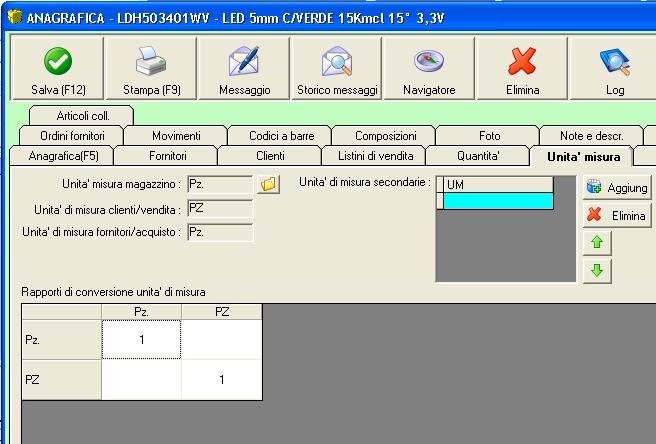Image resolution: width=656 pixels, height=444 pixels.
Task: Click the Unita' misura magazzino field
Action: pos(220,184)
